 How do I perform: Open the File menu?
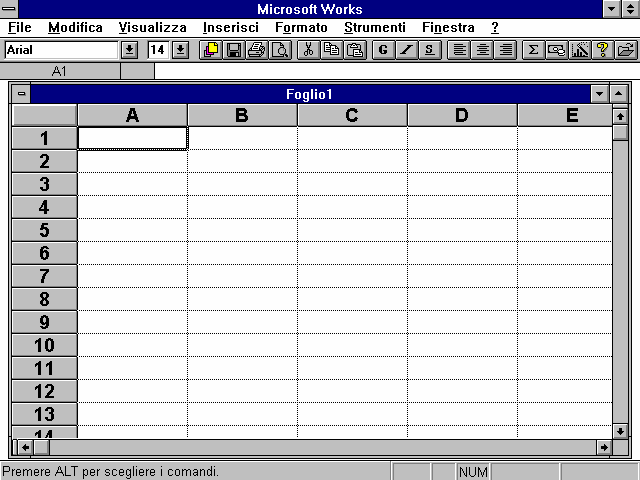(20, 28)
